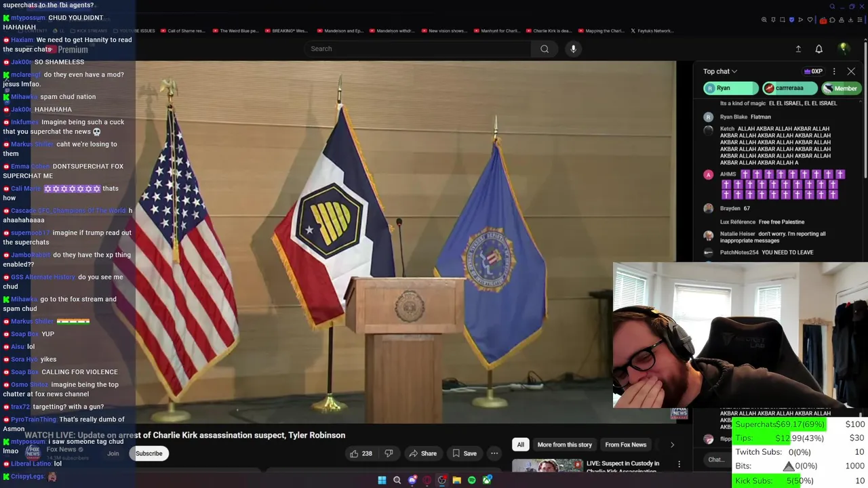868x488 pixels.
Task: Click Lux Référence Free free Palestine message
Action: (781, 222)
